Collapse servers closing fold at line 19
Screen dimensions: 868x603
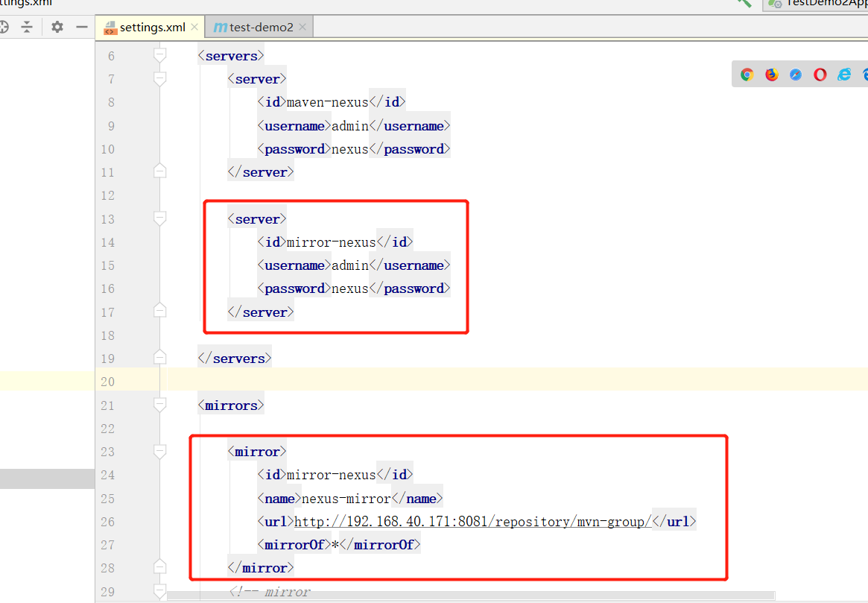[x=159, y=357]
